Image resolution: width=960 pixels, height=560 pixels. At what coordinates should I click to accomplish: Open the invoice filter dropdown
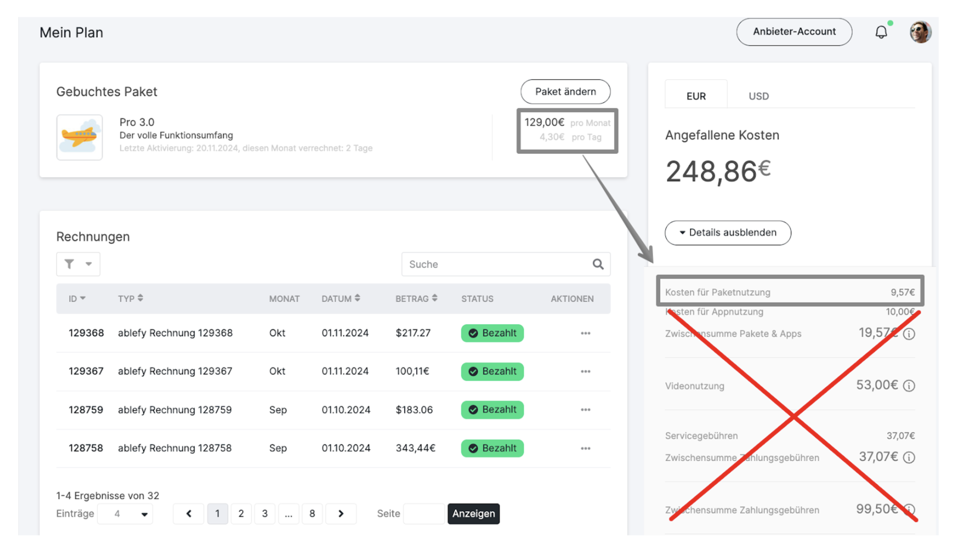[78, 264]
